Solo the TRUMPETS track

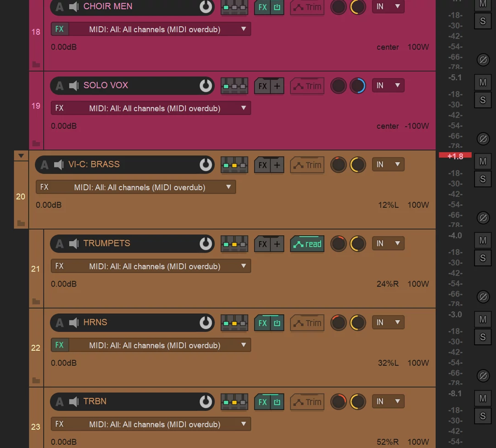pos(483,258)
